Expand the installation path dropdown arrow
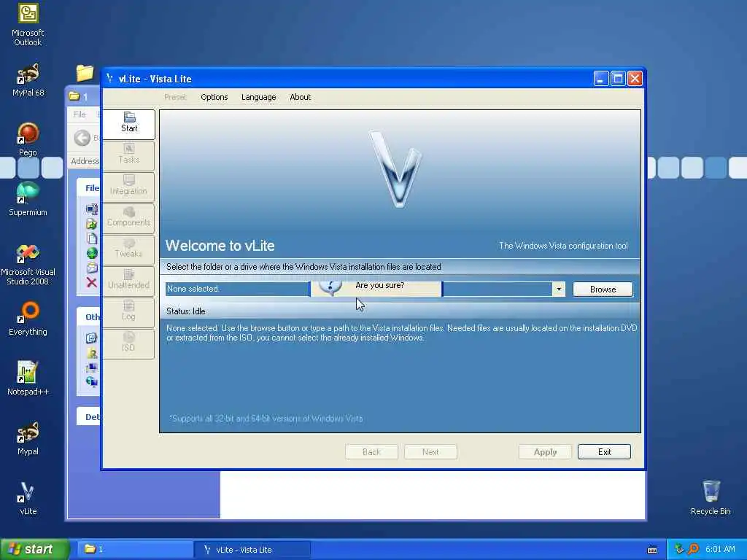This screenshot has width=747, height=560. tap(559, 289)
